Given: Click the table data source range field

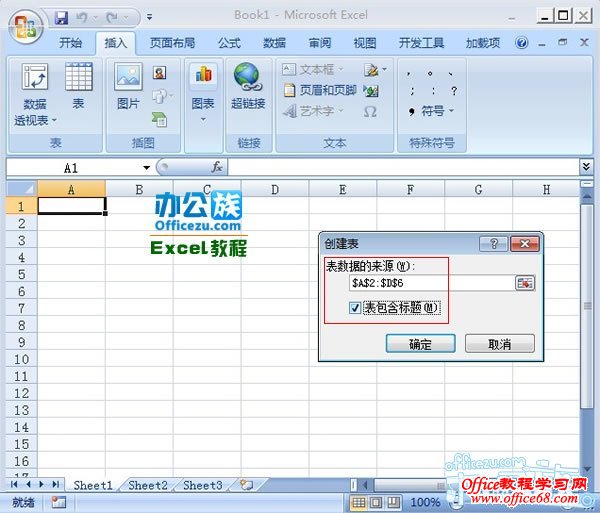Looking at the screenshot, I should tap(430, 283).
